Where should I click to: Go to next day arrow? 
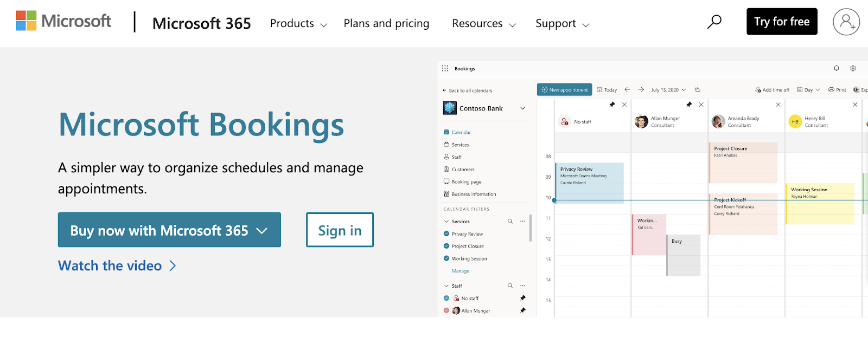click(x=641, y=89)
